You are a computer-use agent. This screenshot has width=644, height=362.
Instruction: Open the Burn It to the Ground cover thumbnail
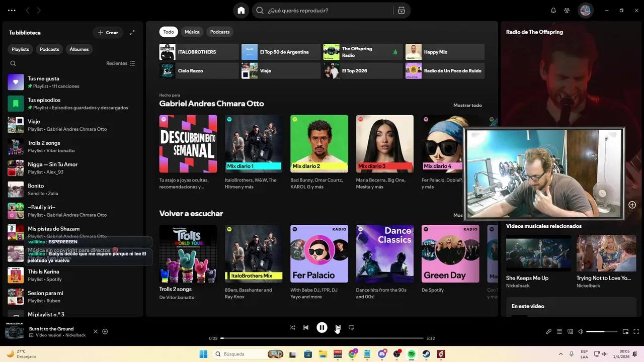click(x=15, y=331)
